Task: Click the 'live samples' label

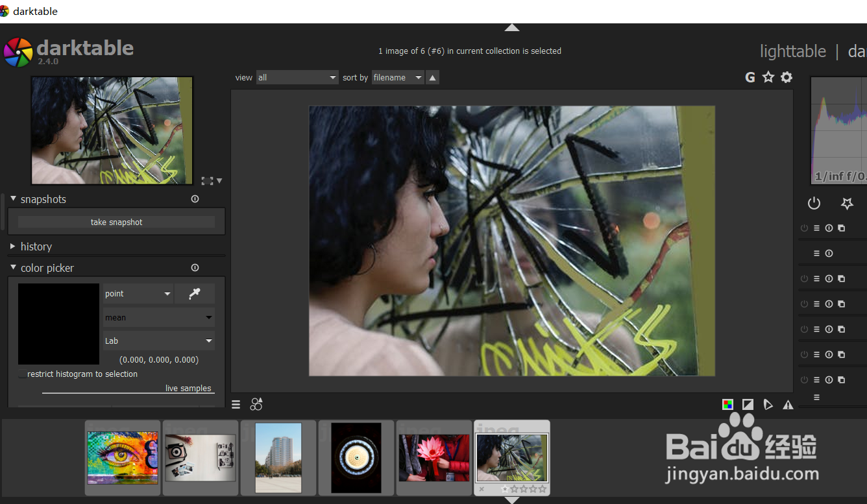Action: [x=188, y=389]
